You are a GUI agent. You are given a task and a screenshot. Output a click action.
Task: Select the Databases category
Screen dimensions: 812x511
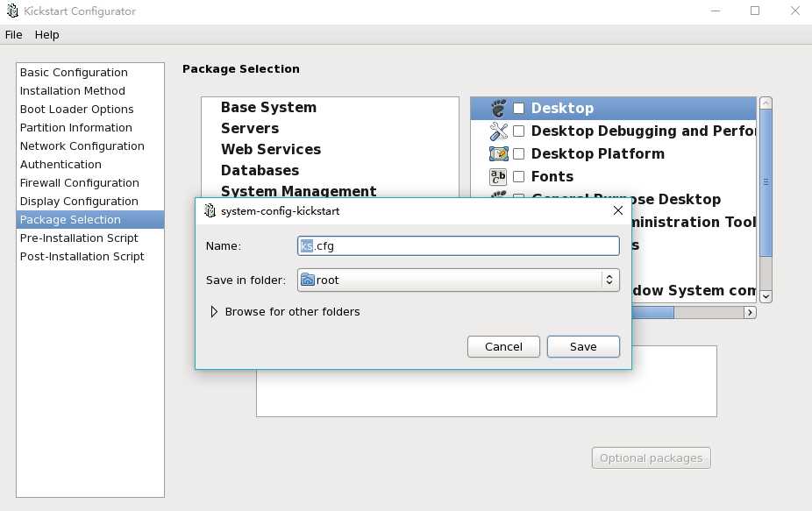pyautogui.click(x=331, y=170)
